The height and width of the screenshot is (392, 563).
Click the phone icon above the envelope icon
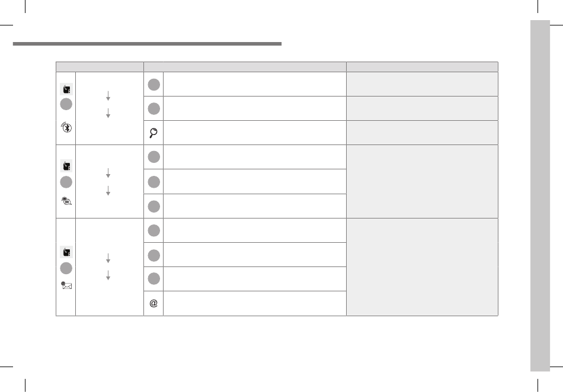(x=66, y=252)
